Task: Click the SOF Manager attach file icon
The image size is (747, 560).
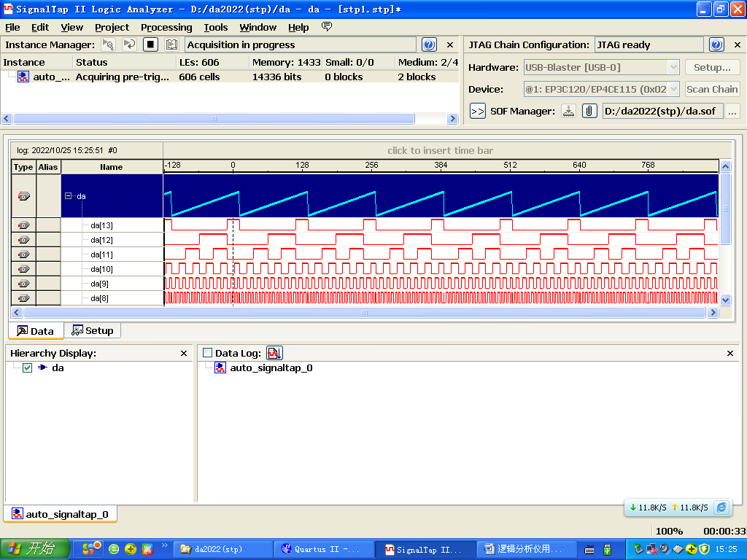Action: coord(589,111)
